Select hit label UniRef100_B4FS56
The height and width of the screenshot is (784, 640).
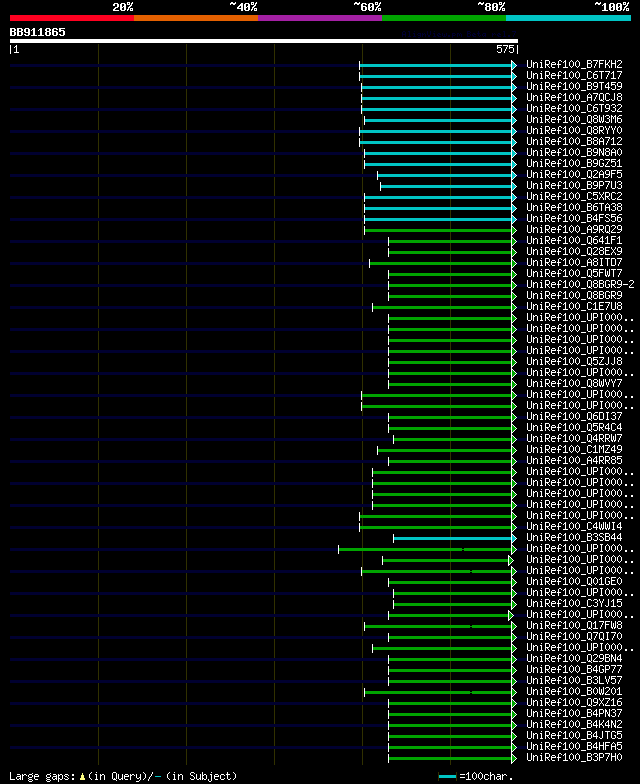[x=574, y=218]
